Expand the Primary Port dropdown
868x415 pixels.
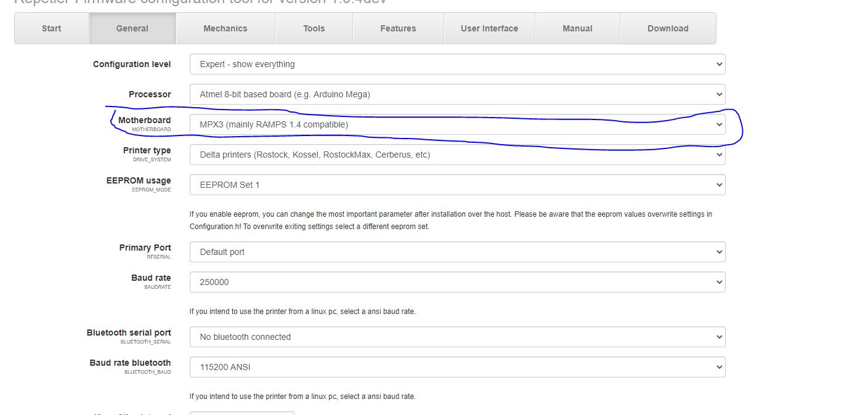[x=457, y=252]
